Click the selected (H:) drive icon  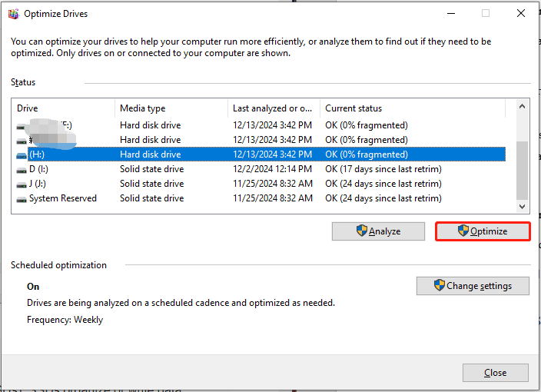[22, 154]
